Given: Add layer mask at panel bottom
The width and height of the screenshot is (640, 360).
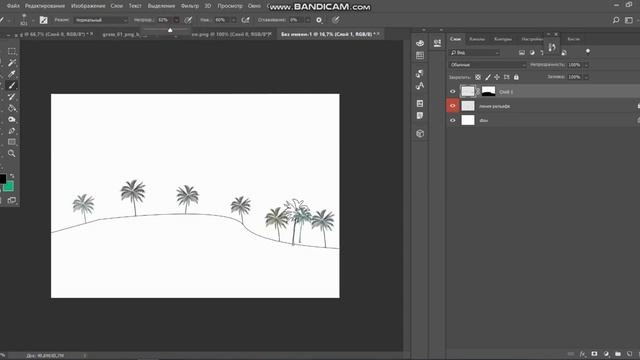Looking at the screenshot, I should coord(594,354).
